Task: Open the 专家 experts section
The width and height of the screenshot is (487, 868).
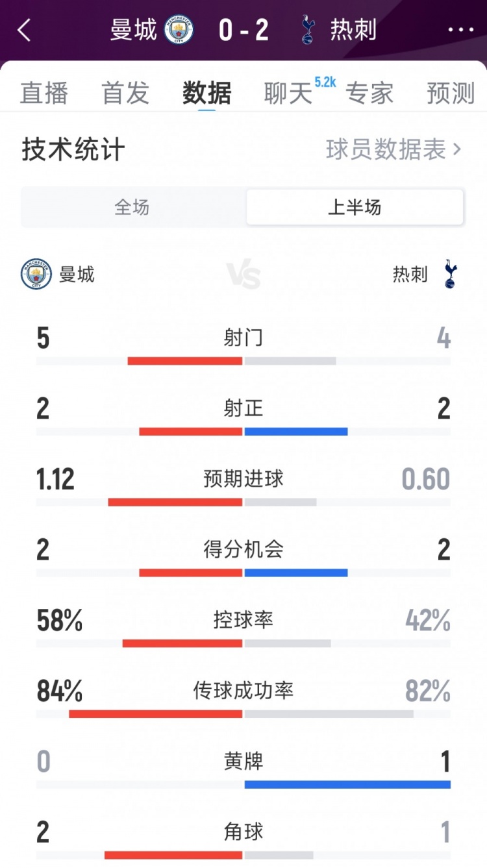Action: (x=370, y=93)
